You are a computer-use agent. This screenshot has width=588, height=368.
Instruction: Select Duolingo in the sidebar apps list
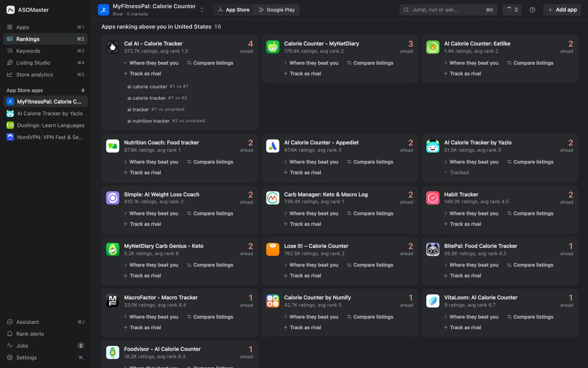[46, 125]
